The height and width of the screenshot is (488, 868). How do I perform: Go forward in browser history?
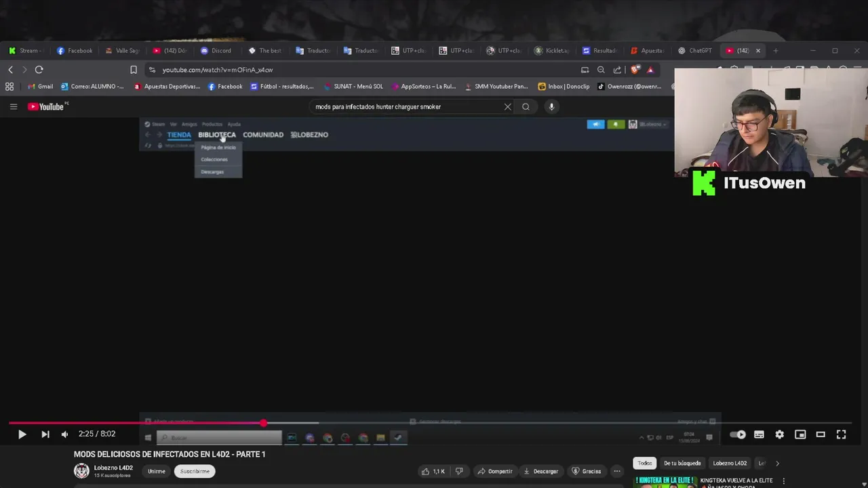(x=24, y=70)
